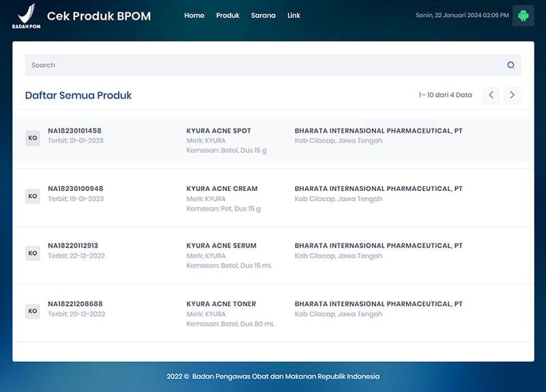The height and width of the screenshot is (392, 546).
Task: Click Kemasan: Botol, Dus 15 g text
Action: tap(227, 150)
